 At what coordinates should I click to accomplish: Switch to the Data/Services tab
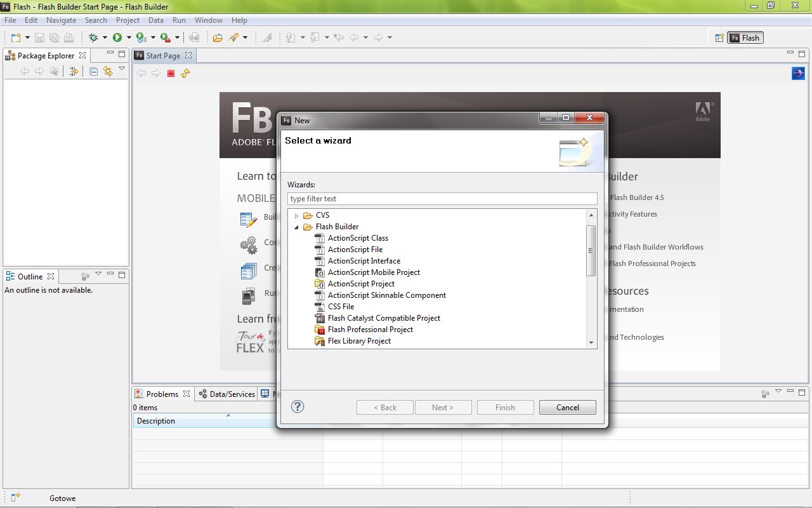pyautogui.click(x=226, y=394)
